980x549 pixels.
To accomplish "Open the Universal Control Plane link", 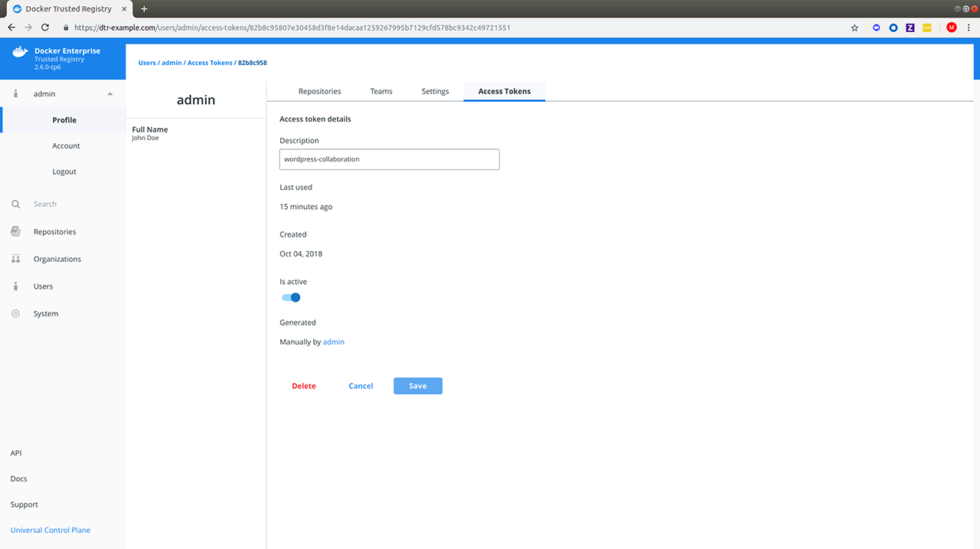I will pyautogui.click(x=50, y=529).
